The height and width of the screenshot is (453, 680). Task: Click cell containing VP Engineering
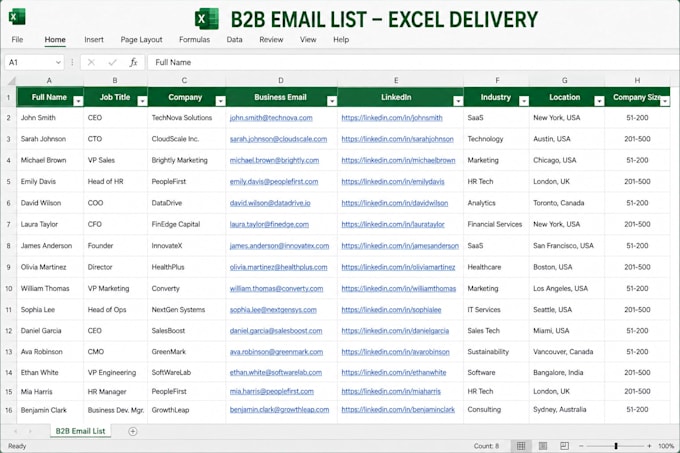click(x=115, y=372)
